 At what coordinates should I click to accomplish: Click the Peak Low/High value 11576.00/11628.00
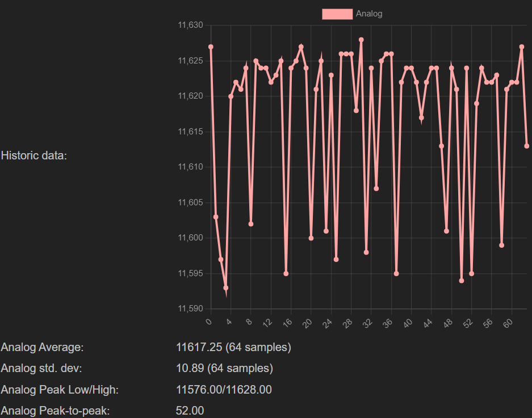(223, 390)
